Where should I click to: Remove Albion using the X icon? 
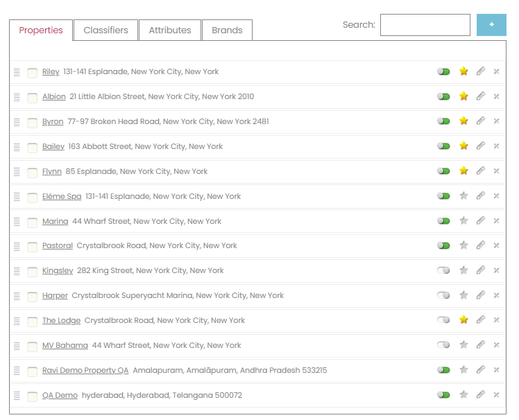(x=496, y=96)
